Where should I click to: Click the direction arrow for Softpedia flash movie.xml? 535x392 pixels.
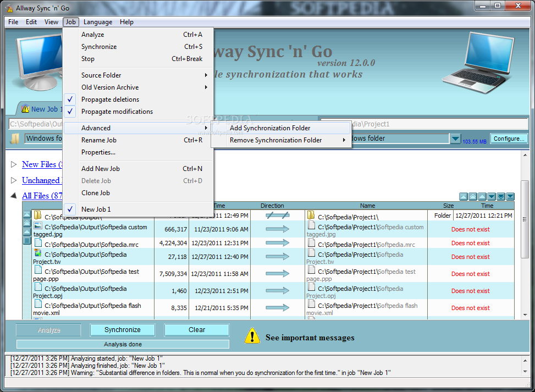tap(277, 308)
